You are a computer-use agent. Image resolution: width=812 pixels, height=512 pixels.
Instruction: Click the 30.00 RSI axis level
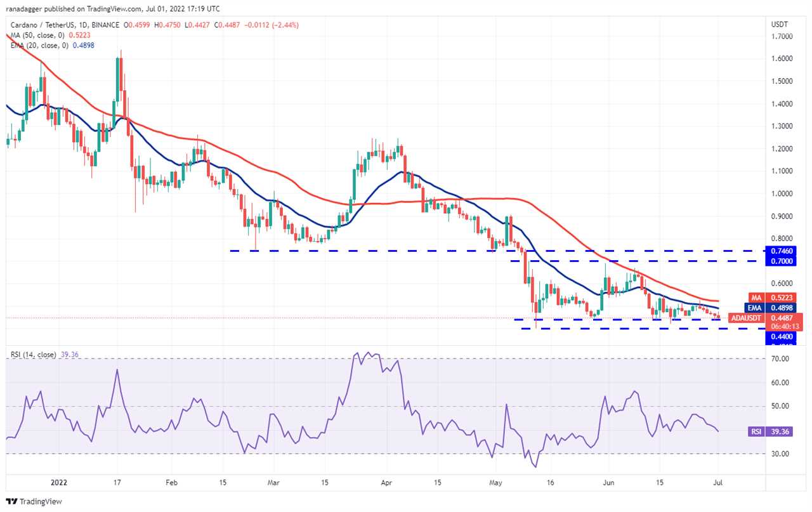[x=782, y=454]
